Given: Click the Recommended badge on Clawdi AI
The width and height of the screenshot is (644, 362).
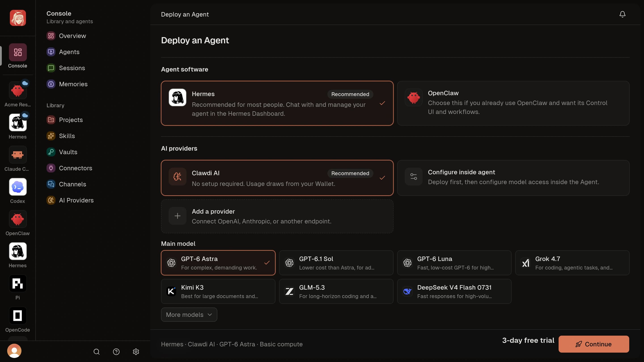Looking at the screenshot, I should click(x=350, y=173).
